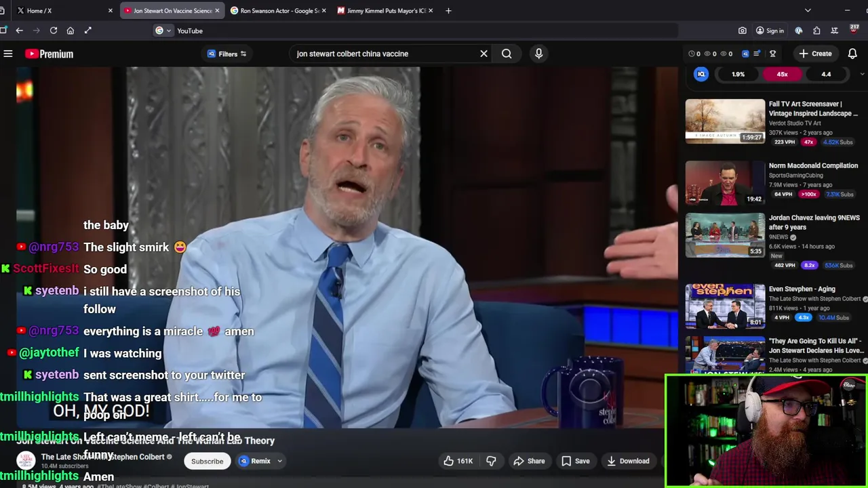Viewport: 868px width, 488px height.
Task: Open the extension badge showing 217
Action: (854, 29)
